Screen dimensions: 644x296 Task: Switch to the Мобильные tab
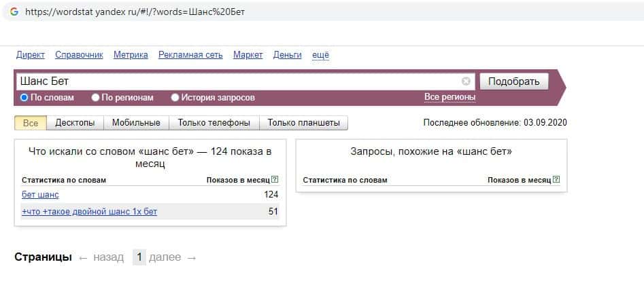coord(136,123)
